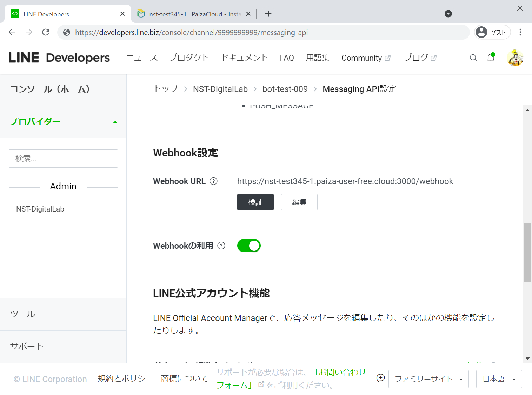Open the notifications bell
The width and height of the screenshot is (532, 395).
click(491, 58)
